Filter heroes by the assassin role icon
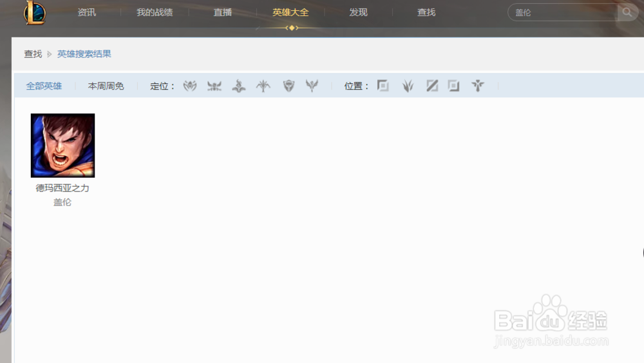Viewport: 644px width, 363px height. pos(214,86)
